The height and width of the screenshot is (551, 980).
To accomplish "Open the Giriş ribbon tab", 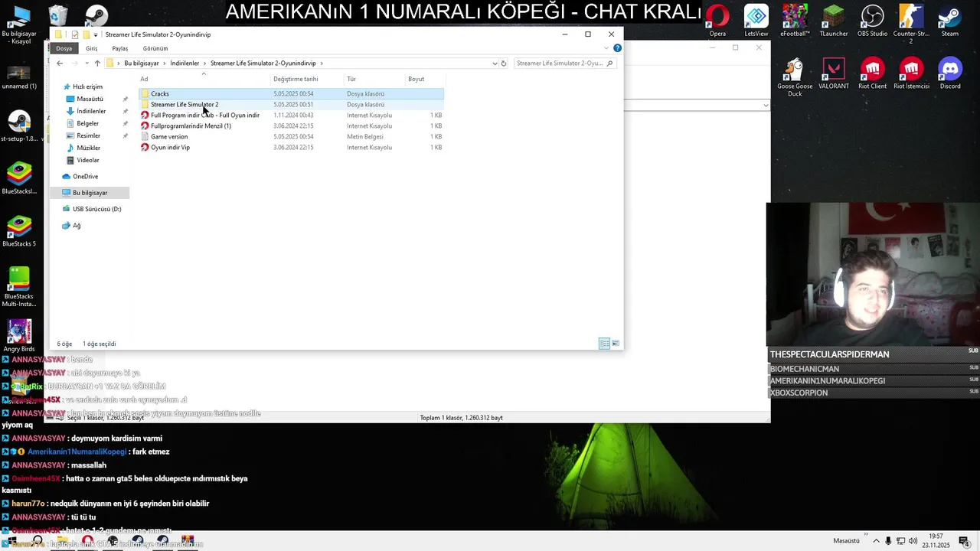I will coord(91,48).
